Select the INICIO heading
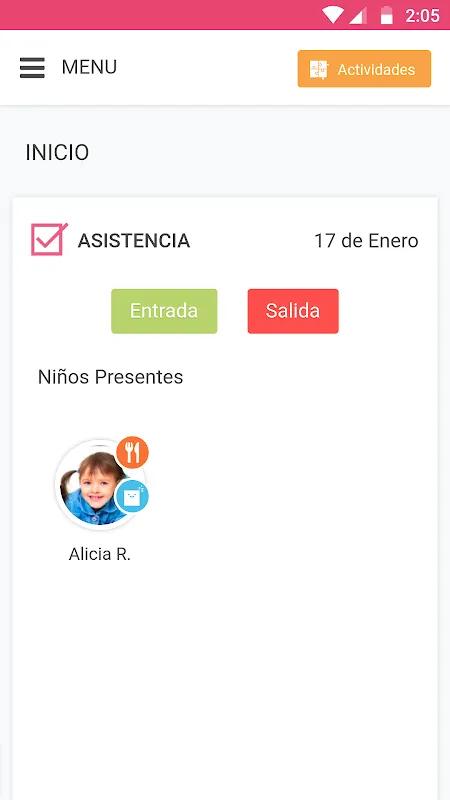Screen dimensions: 450x800 click(57, 153)
